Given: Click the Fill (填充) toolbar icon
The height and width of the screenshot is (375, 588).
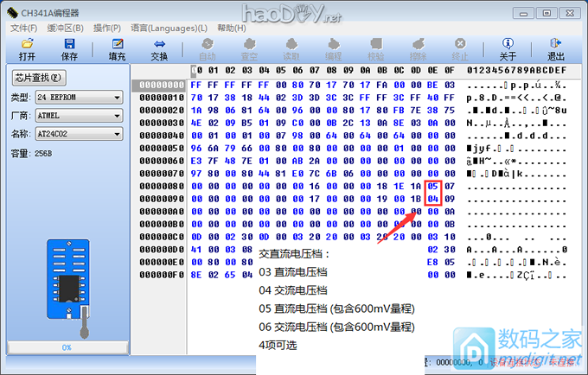Looking at the screenshot, I should [x=117, y=49].
